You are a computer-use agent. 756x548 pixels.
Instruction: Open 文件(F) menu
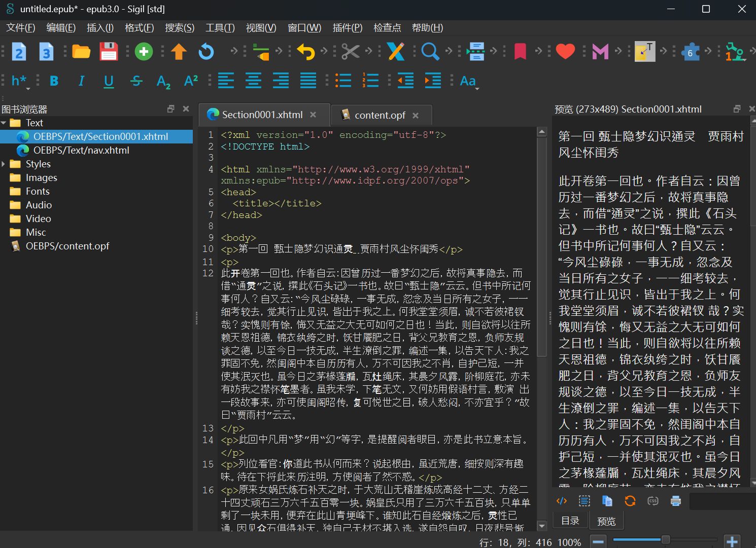click(21, 28)
